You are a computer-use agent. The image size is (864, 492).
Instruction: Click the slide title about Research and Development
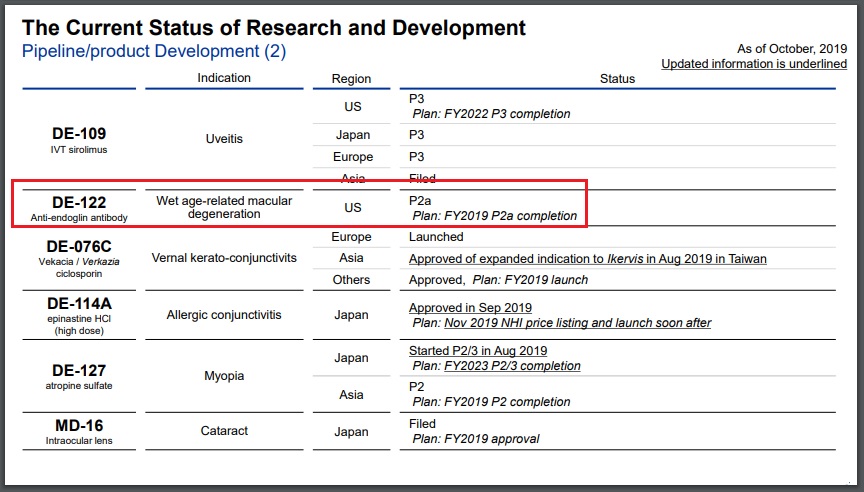point(274,27)
